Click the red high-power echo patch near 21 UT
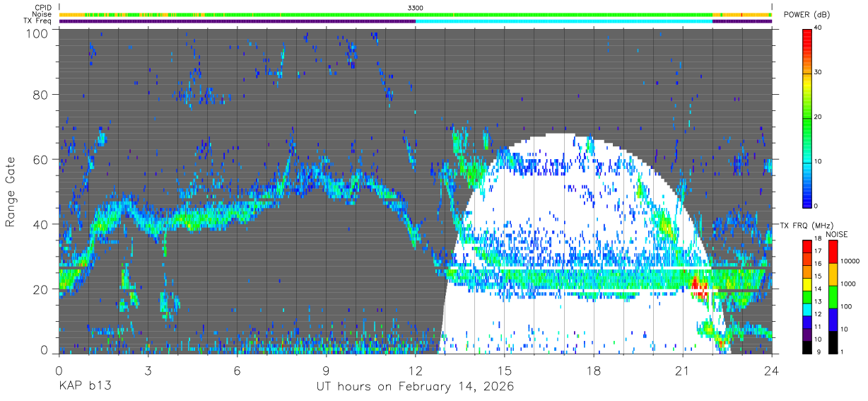This screenshot has width=868, height=401. pyautogui.click(x=698, y=286)
